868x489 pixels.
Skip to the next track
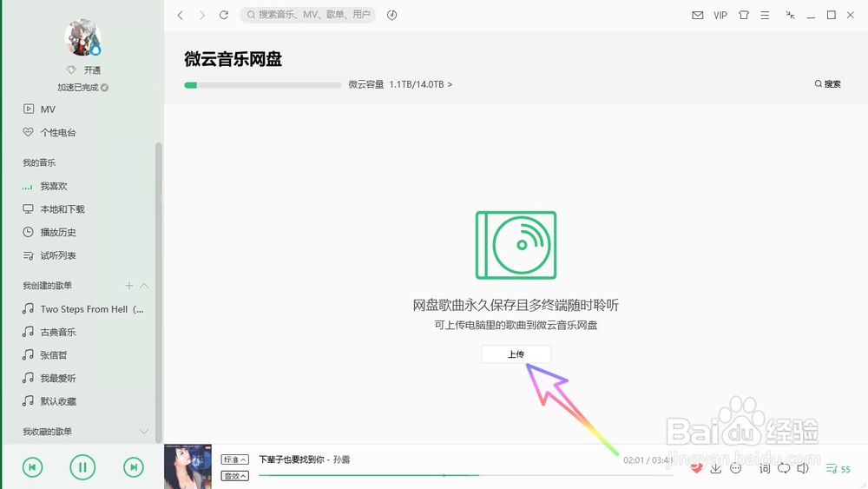tap(134, 467)
